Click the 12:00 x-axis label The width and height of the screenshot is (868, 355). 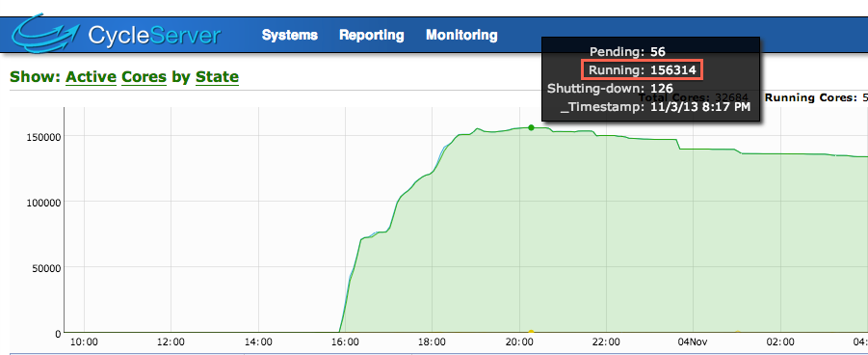pyautogui.click(x=171, y=341)
